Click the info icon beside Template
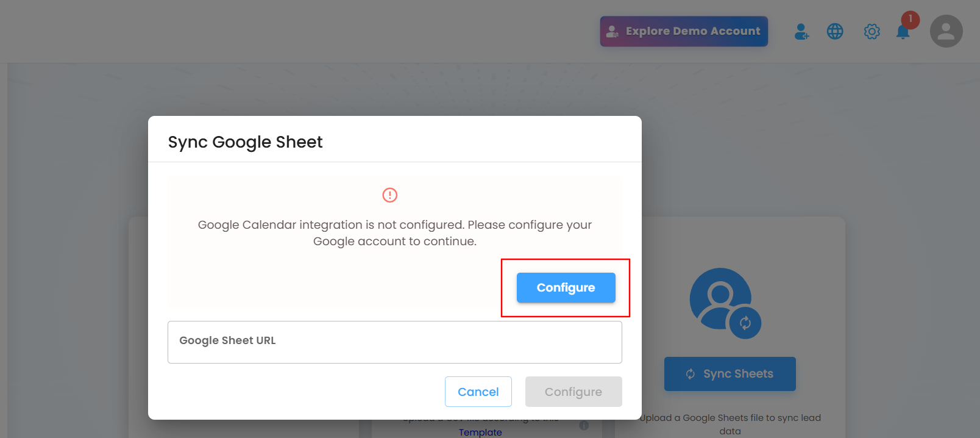Image resolution: width=980 pixels, height=438 pixels. click(584, 426)
